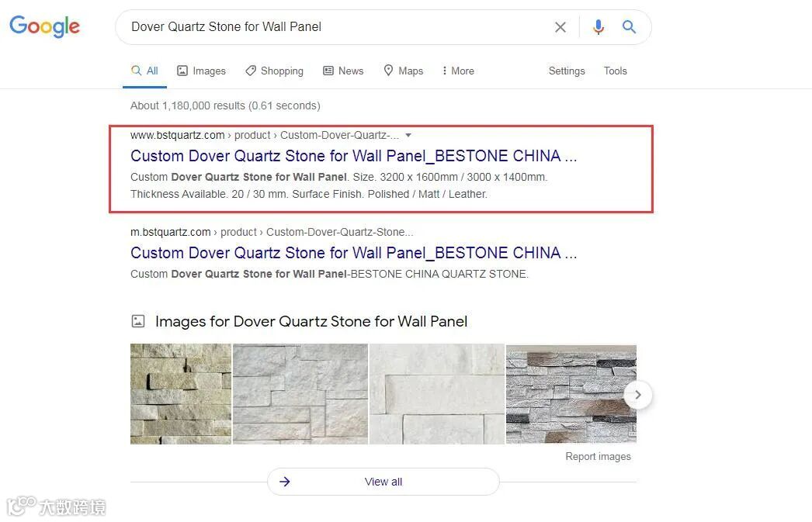The width and height of the screenshot is (812, 522).
Task: Open the News results tab
Action: (343, 71)
